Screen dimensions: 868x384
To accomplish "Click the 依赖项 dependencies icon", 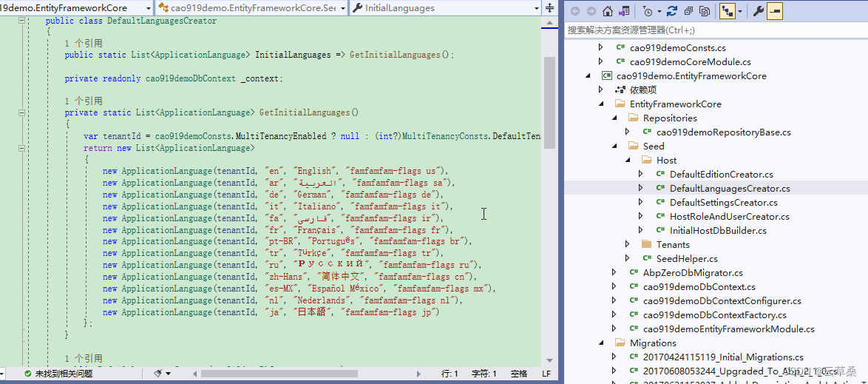I will click(620, 90).
